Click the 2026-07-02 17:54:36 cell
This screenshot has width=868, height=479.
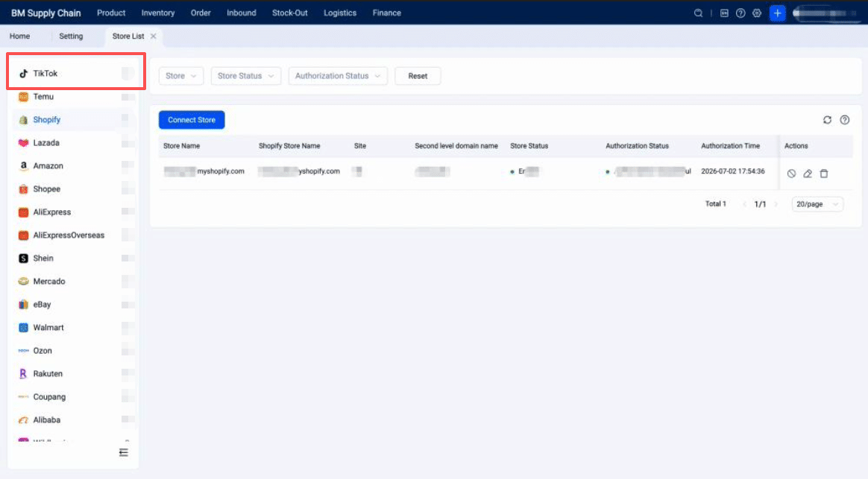point(733,171)
